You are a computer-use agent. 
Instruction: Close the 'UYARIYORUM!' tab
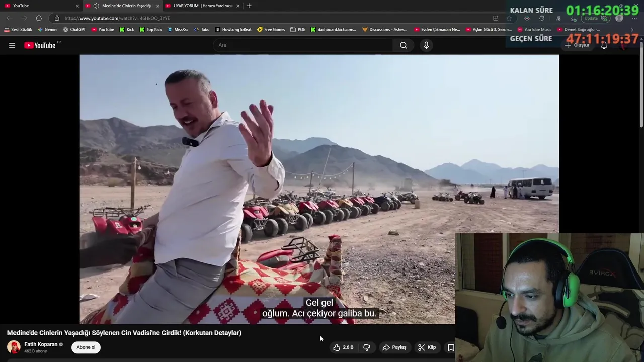[x=238, y=6]
